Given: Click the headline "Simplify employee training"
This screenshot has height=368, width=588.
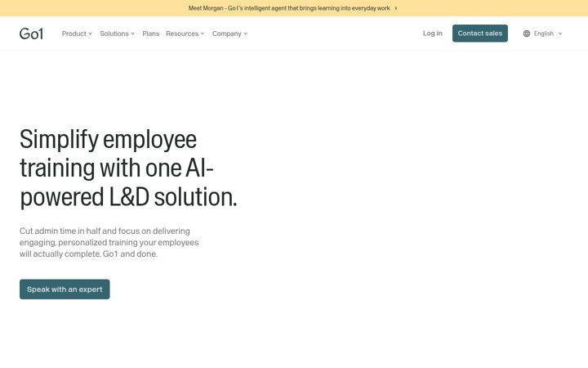Looking at the screenshot, I should coord(128,168).
